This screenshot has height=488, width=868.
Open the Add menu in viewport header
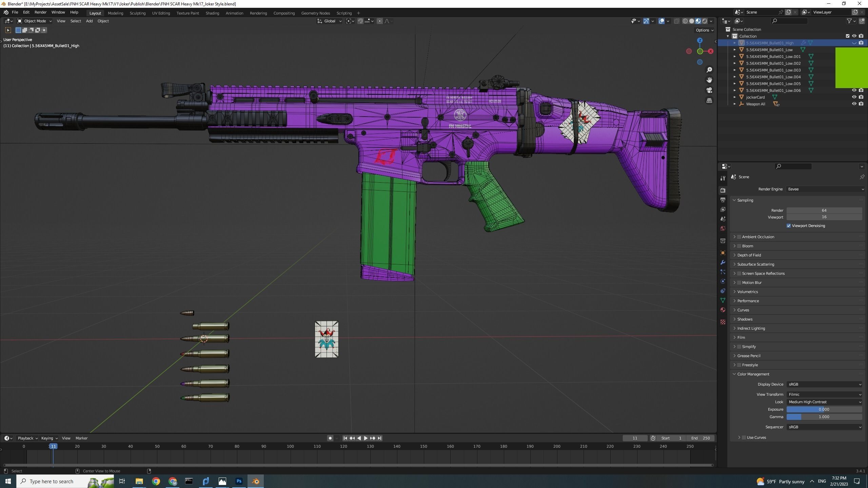click(89, 21)
